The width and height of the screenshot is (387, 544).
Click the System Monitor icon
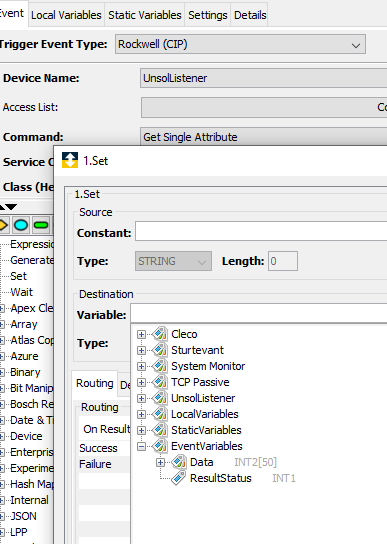160,366
